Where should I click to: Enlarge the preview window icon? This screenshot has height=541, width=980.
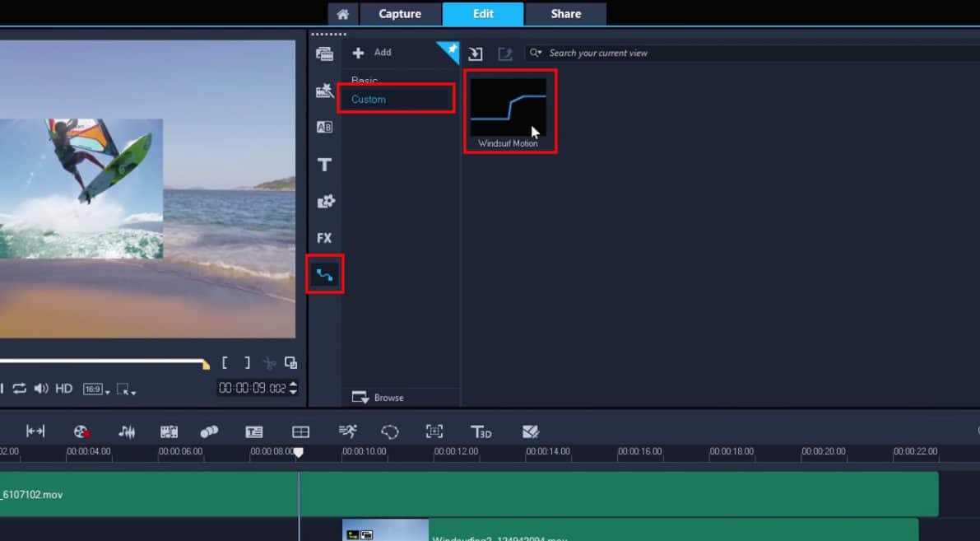point(290,363)
